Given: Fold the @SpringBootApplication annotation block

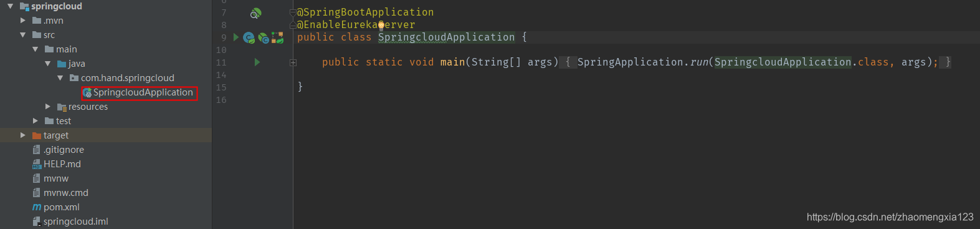Looking at the screenshot, I should point(293,12).
